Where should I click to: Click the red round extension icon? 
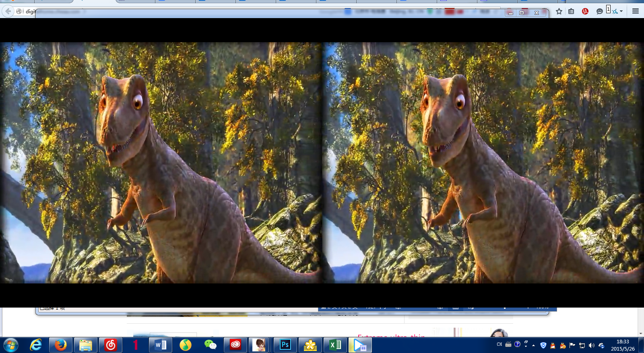click(x=585, y=11)
